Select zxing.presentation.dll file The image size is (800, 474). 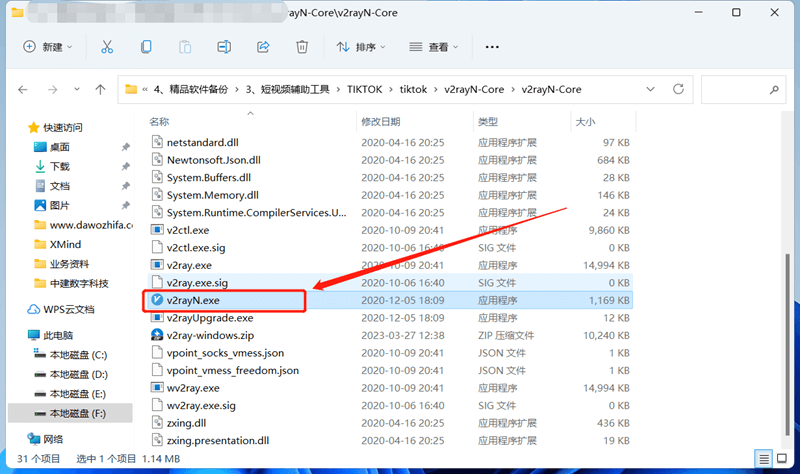tap(218, 440)
